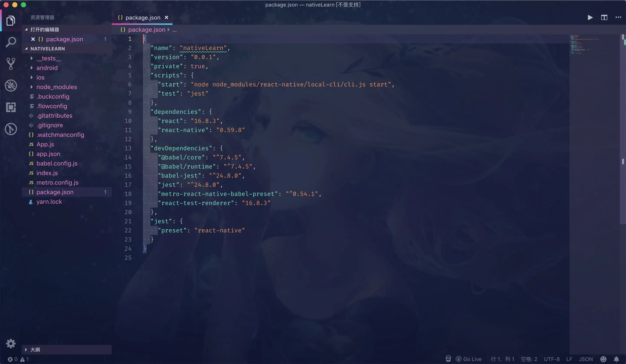Expand the node_modules folder
The image size is (626, 364).
[57, 87]
